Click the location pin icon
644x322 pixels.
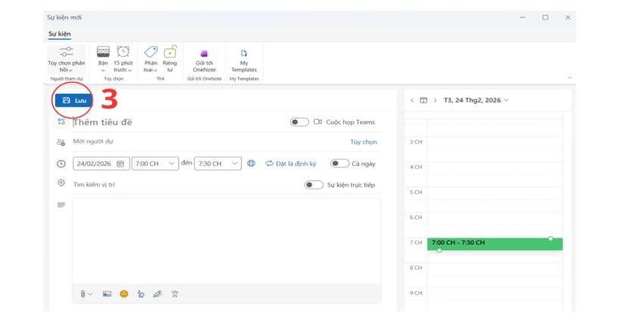coord(61,183)
